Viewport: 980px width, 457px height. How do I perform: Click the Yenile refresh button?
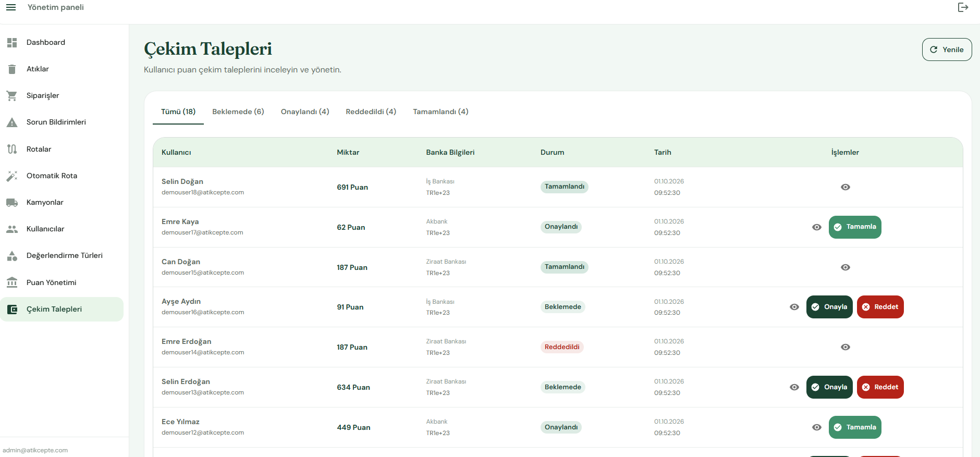click(x=947, y=50)
